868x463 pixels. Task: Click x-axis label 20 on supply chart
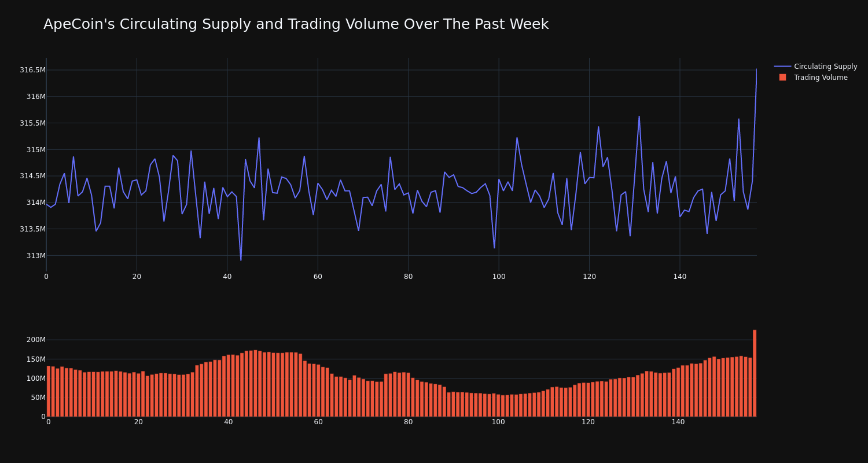coord(137,277)
